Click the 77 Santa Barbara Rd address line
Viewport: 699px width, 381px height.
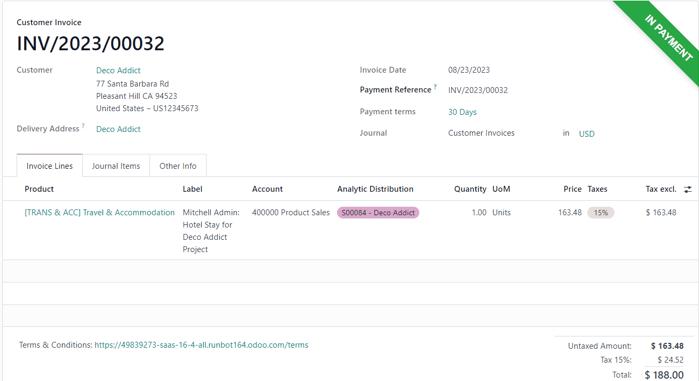(132, 84)
